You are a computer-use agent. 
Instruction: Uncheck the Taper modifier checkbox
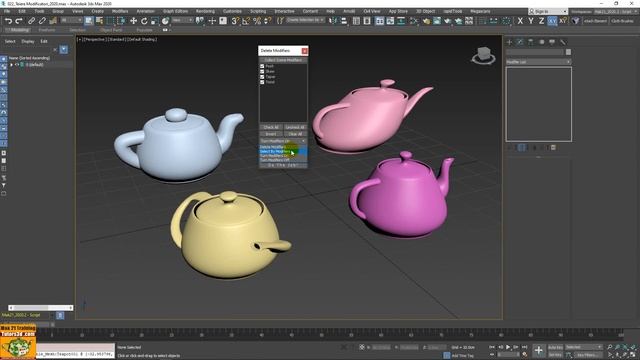tap(262, 77)
